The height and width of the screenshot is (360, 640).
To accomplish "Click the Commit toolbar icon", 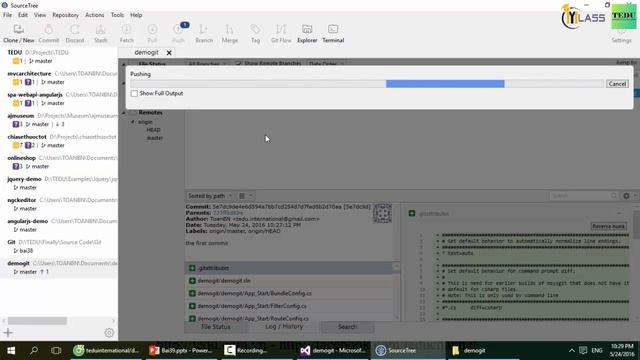I will [49, 33].
